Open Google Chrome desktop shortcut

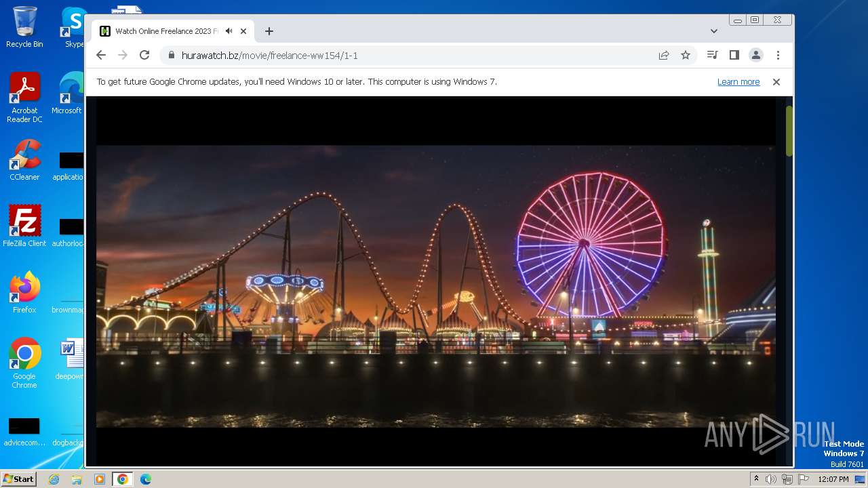[24, 363]
